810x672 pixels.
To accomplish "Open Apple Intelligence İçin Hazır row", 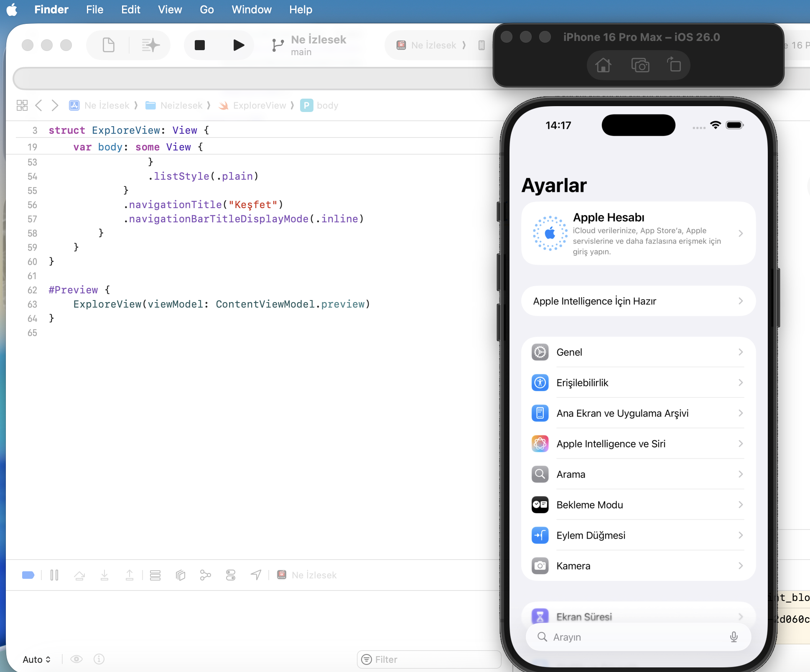I will [638, 301].
